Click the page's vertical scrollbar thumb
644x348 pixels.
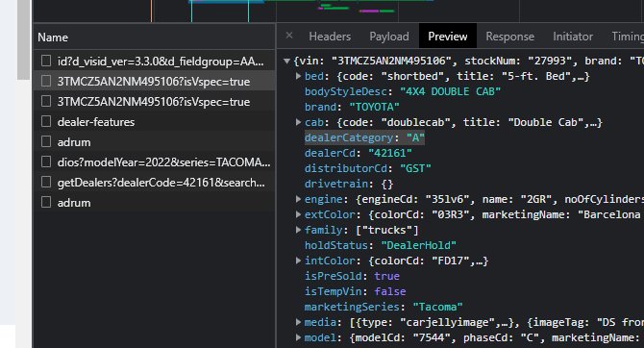(23, 39)
